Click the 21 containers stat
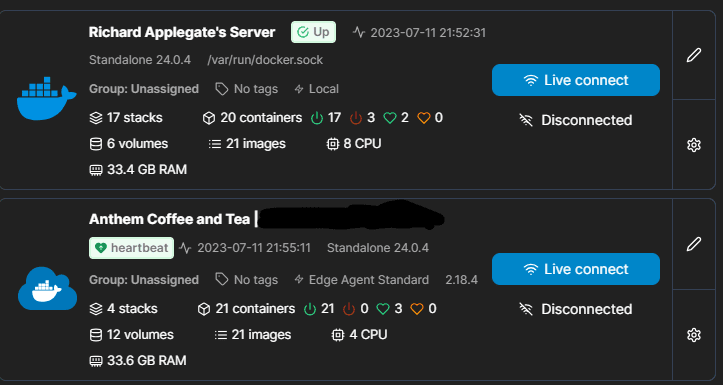723x385 pixels. click(x=246, y=309)
